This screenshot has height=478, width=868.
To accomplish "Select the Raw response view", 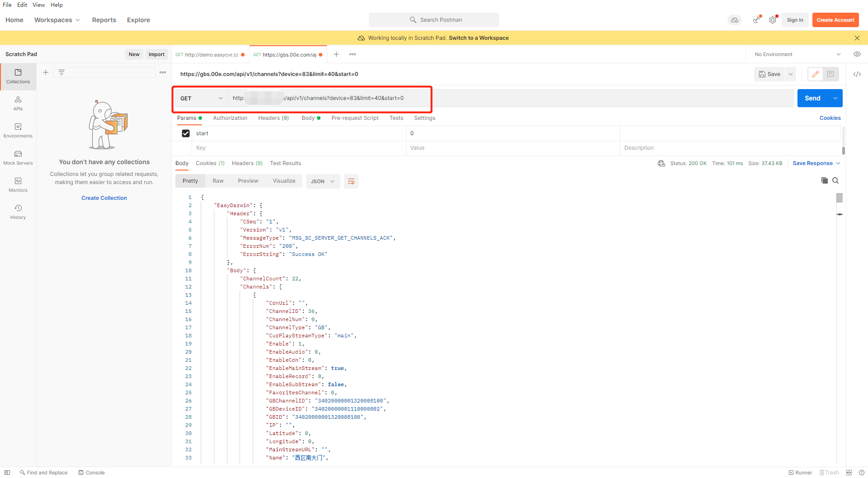I will (218, 181).
